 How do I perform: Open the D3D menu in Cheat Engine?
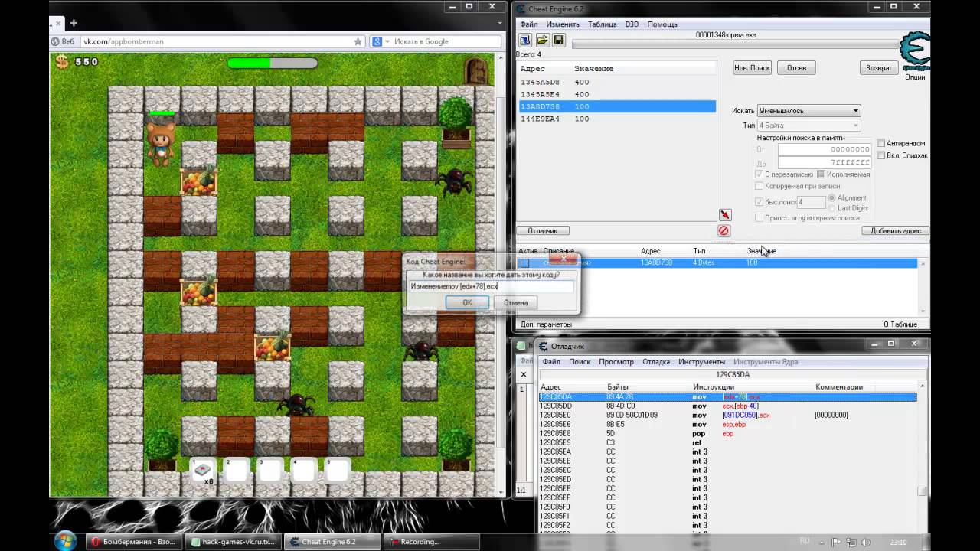pyautogui.click(x=632, y=24)
